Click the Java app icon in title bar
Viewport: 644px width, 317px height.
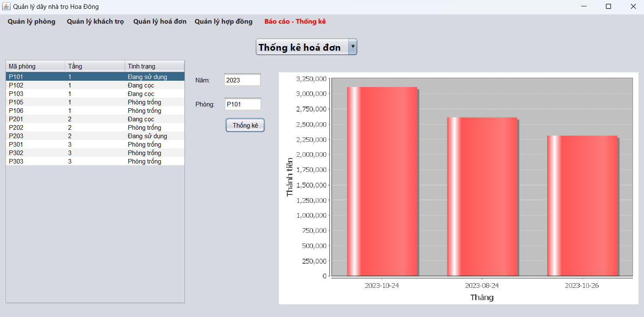(6, 6)
